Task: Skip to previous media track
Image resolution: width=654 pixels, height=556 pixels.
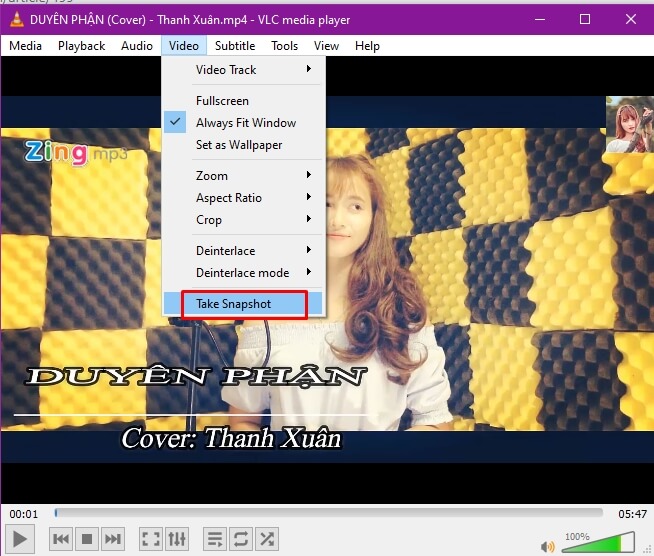Action: pos(61,539)
